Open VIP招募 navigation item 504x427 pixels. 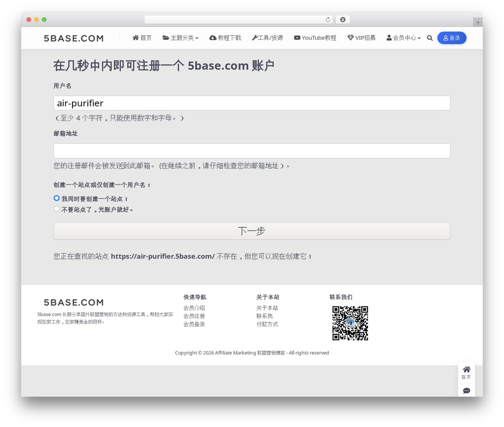[361, 38]
